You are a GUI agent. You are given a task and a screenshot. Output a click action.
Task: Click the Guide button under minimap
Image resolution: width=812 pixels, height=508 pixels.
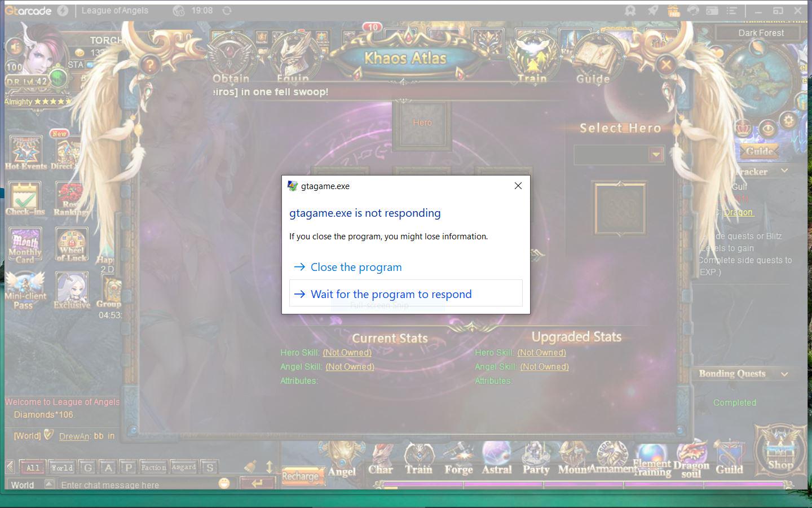click(x=759, y=151)
